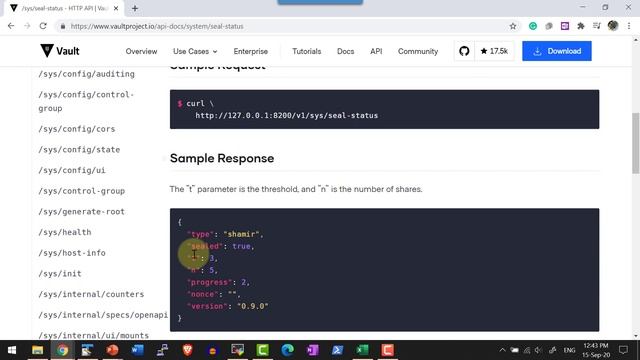Image resolution: width=640 pixels, height=360 pixels.
Task: Open the Extensions puzzle-piece menu
Action: [581, 26]
